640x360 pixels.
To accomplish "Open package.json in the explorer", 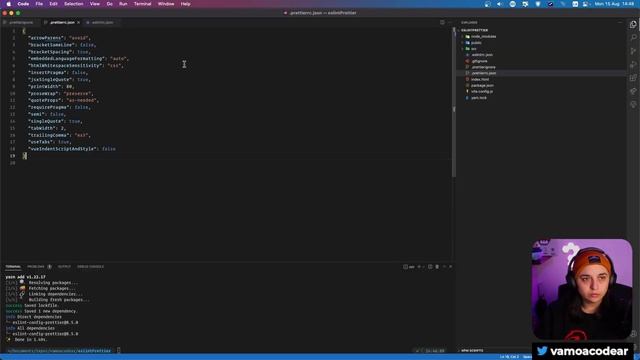I will [482, 85].
